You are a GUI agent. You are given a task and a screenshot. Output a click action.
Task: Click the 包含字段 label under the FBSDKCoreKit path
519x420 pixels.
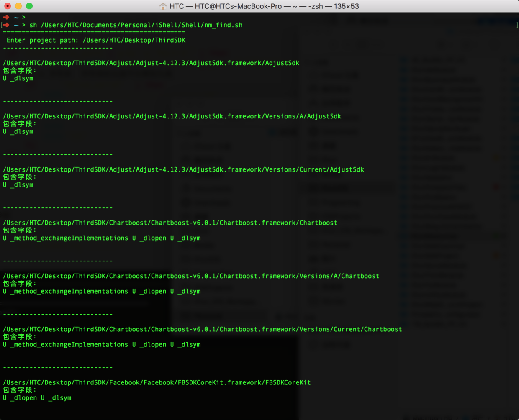point(20,390)
